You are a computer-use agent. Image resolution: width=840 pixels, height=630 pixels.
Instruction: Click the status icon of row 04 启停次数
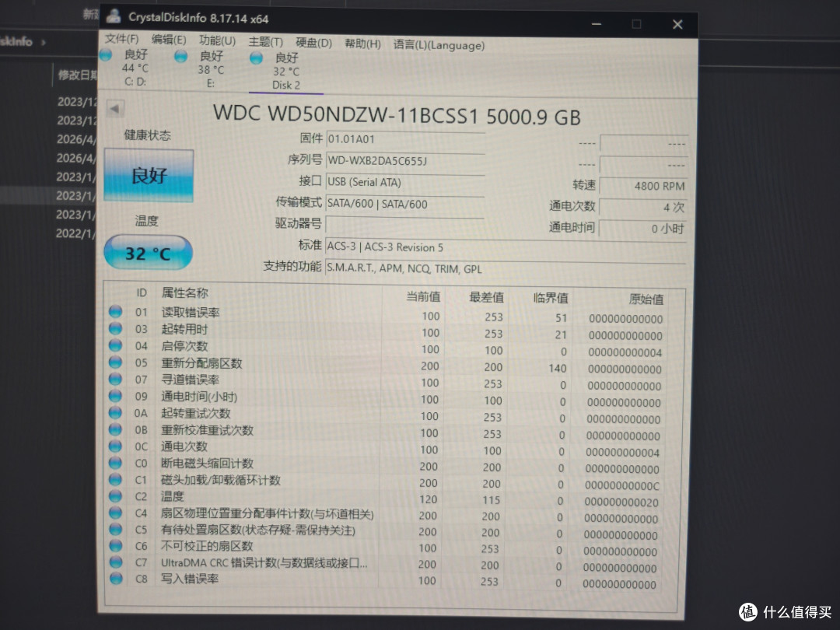pyautogui.click(x=115, y=345)
